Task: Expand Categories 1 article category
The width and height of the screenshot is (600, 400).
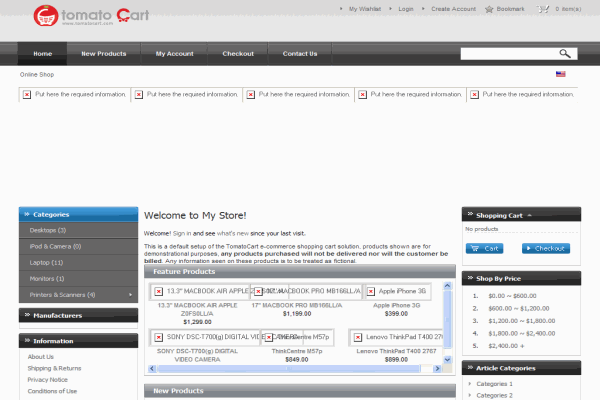Action: [x=471, y=384]
